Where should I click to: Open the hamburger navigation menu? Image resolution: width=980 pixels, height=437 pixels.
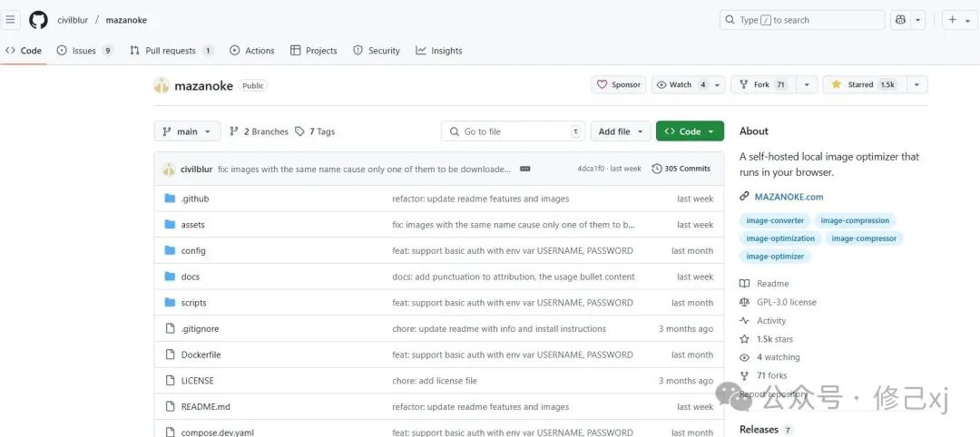coord(10,19)
